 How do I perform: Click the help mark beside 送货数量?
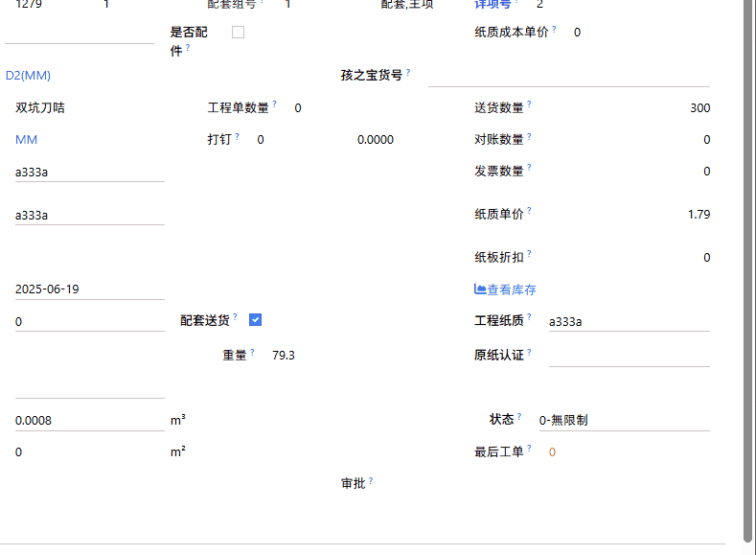pos(529,104)
